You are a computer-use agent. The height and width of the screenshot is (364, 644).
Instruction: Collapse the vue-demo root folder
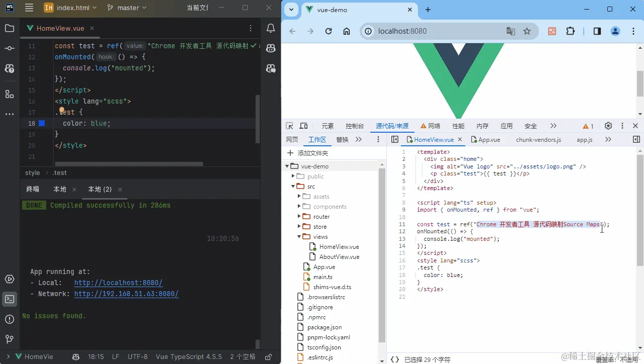pyautogui.click(x=287, y=166)
